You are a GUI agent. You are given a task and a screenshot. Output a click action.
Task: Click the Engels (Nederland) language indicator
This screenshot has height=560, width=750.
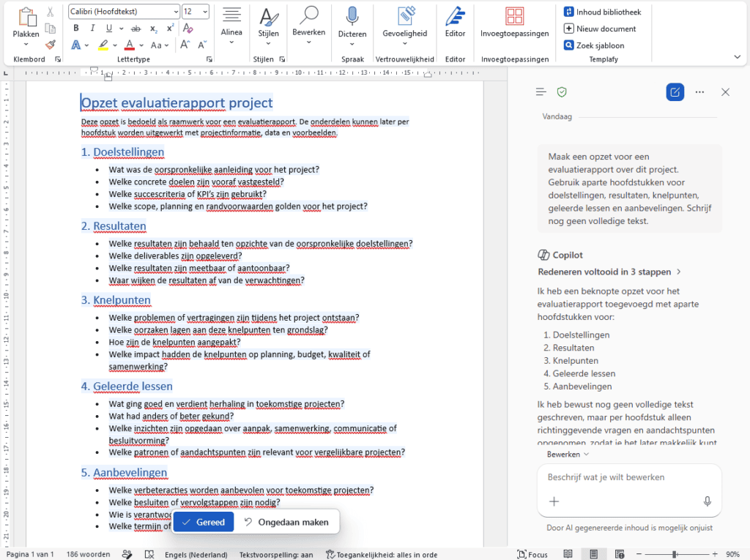click(x=196, y=555)
